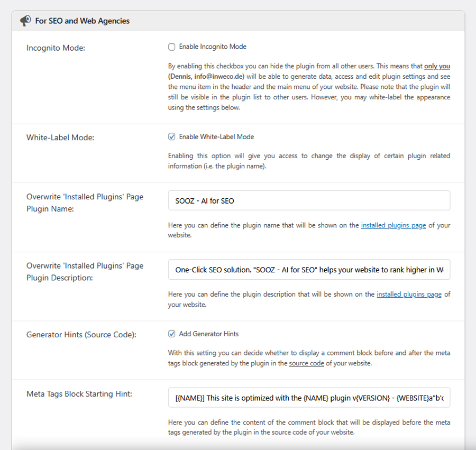The width and height of the screenshot is (476, 450).
Task: Click the 'Enable Incognito Mode' label text
Action: 213,47
